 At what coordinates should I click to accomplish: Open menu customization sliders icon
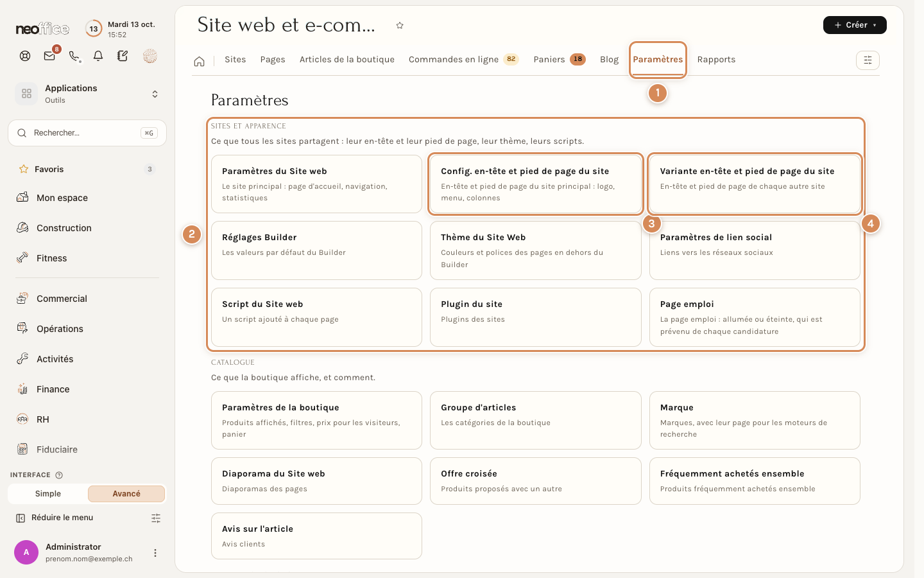pos(156,518)
